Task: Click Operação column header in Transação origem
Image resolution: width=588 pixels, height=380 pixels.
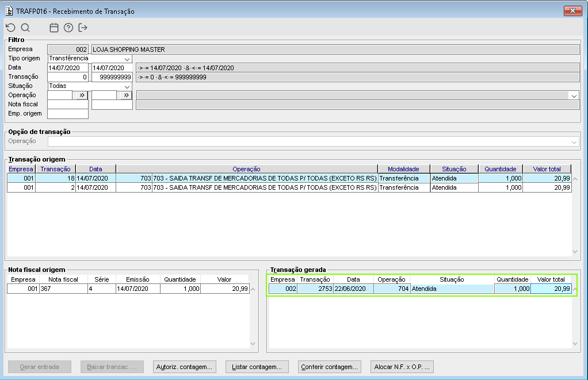Action: (246, 169)
